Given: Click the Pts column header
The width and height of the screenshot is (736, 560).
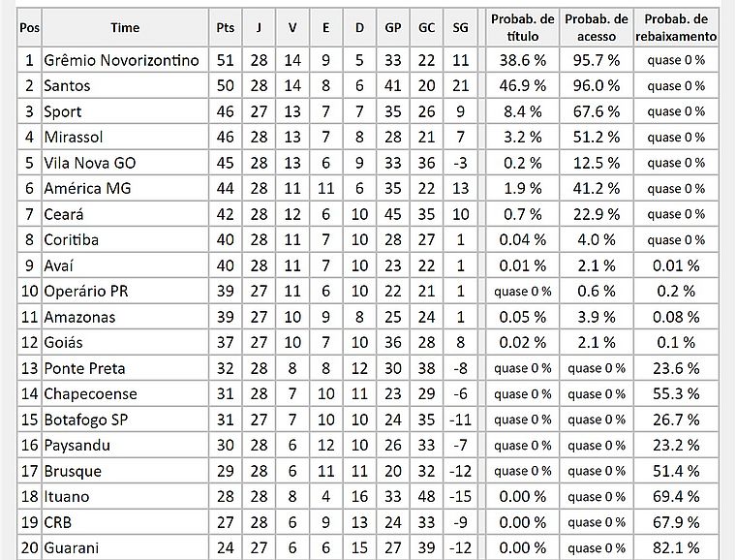Looking at the screenshot, I should coord(226,28).
